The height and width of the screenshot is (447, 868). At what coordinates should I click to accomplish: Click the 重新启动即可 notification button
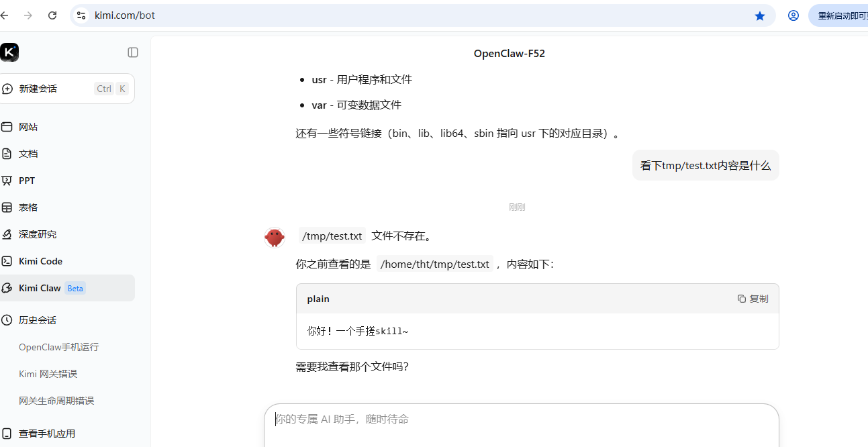tap(841, 15)
